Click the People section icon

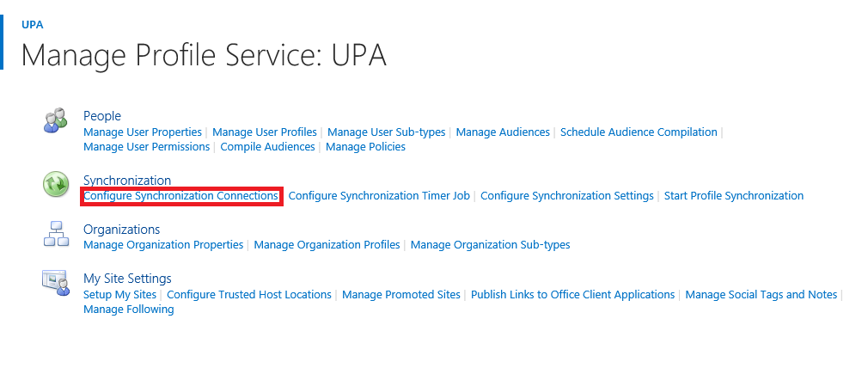pos(55,120)
